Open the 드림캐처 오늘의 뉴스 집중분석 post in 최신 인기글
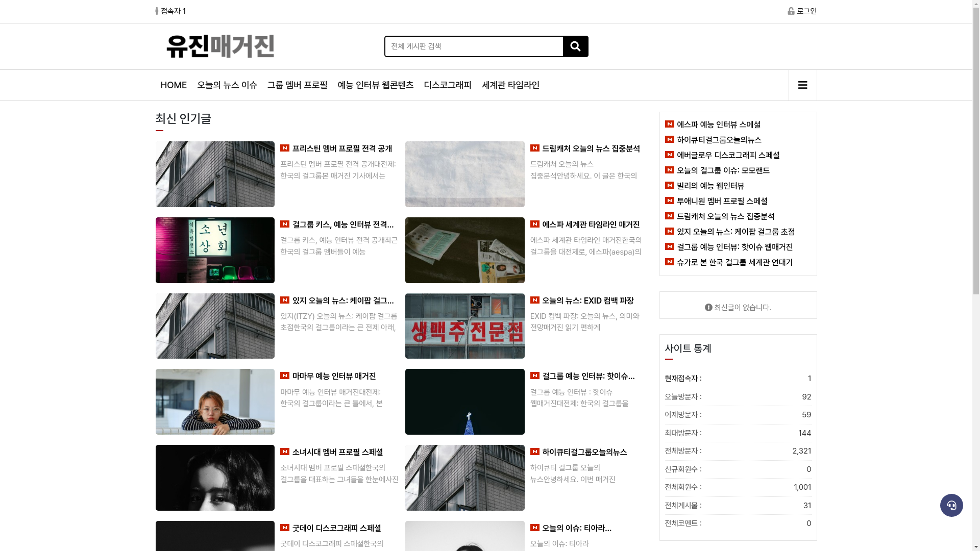Screen dimensions: 980x551 (591, 148)
